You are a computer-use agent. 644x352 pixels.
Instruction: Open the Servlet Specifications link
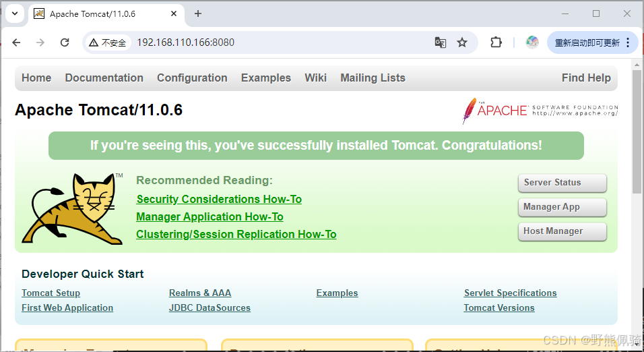coord(511,293)
